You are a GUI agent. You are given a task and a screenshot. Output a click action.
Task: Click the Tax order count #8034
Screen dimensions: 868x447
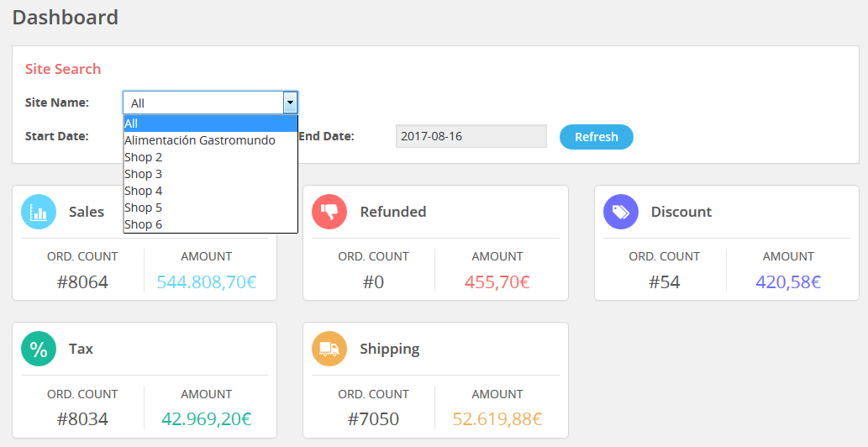82,419
